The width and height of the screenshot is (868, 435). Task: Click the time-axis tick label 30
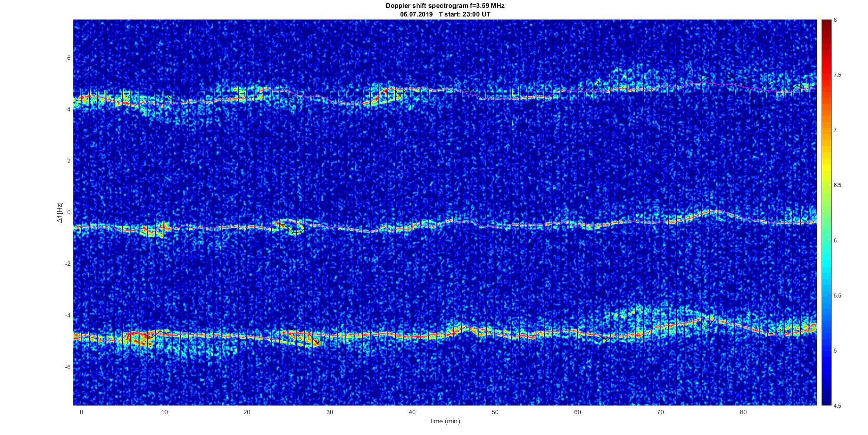tap(329, 412)
